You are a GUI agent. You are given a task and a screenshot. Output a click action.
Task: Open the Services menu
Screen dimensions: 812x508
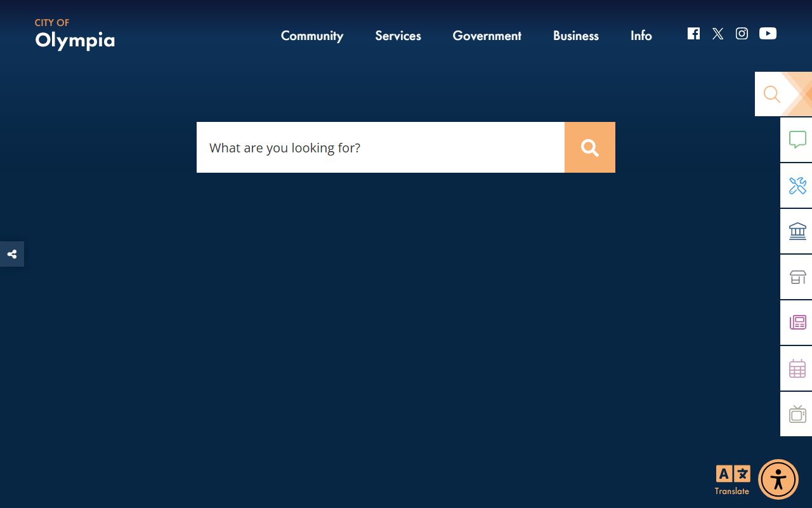[x=398, y=36]
